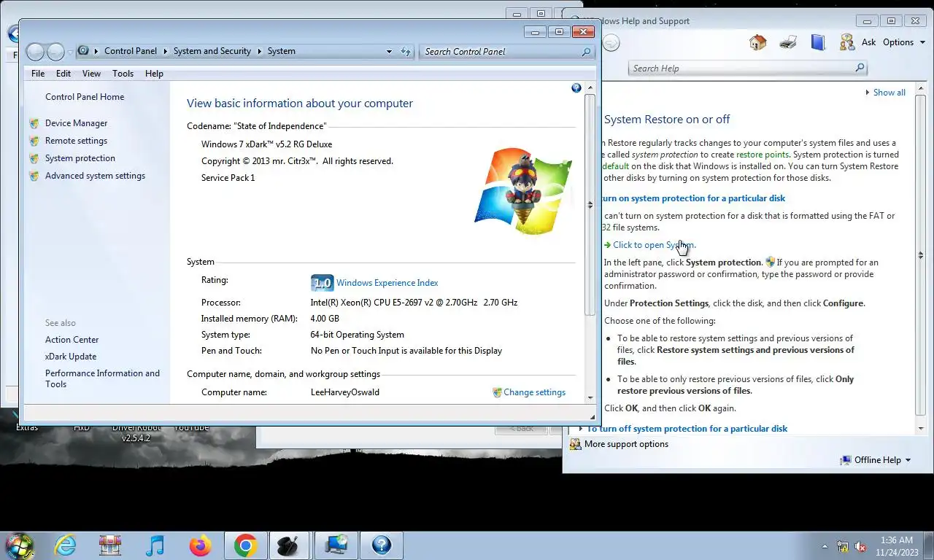Expand the arrow after System and Security breadcrumb

259,52
